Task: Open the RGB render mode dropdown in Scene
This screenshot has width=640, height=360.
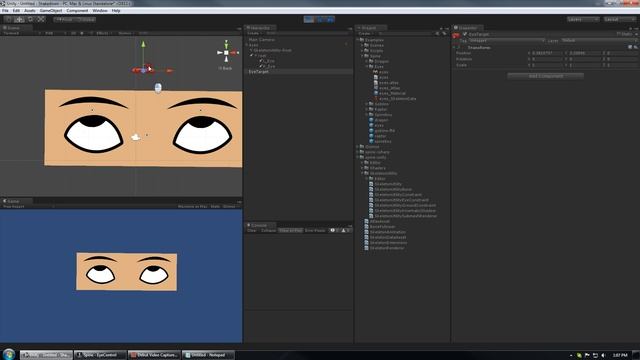Action: pos(55,33)
